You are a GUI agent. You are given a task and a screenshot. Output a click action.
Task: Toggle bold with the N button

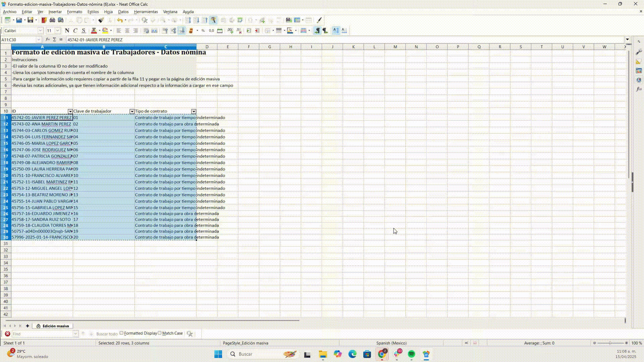(67, 31)
